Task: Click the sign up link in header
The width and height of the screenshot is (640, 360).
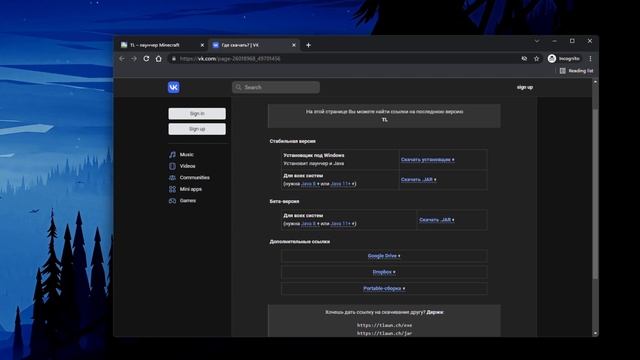Action: (525, 87)
